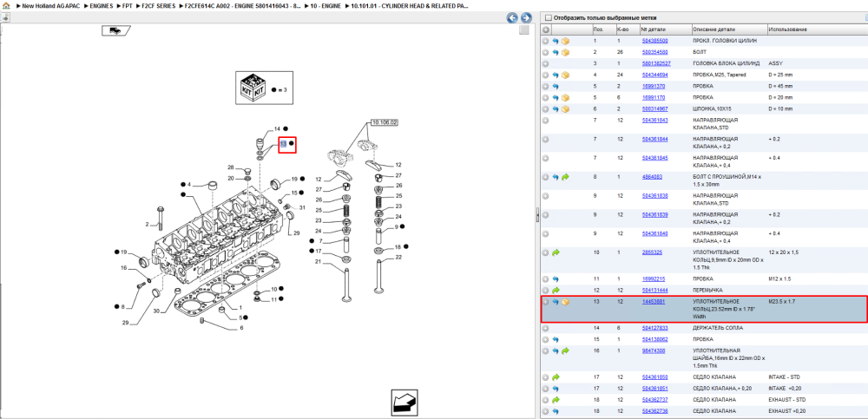This screenshot has height=419, width=868.
Task: Open ENGINES breadcrumb level
Action: (x=102, y=5)
